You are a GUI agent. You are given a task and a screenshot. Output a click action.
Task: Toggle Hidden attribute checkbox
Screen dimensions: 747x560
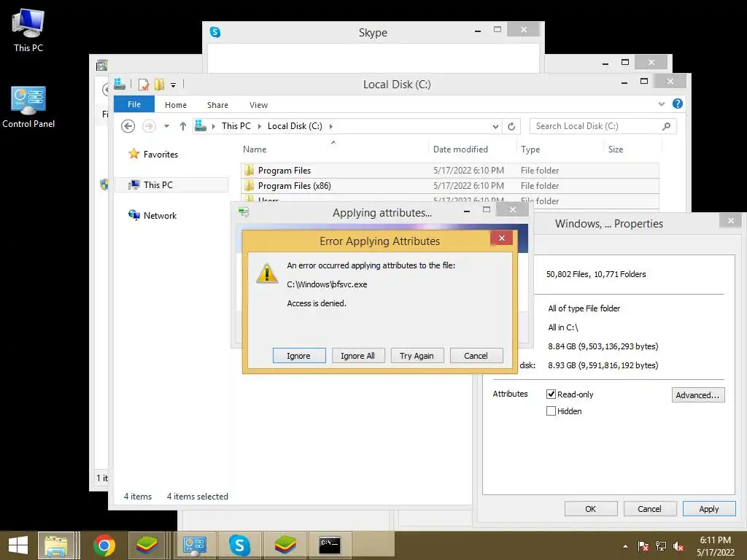[551, 411]
